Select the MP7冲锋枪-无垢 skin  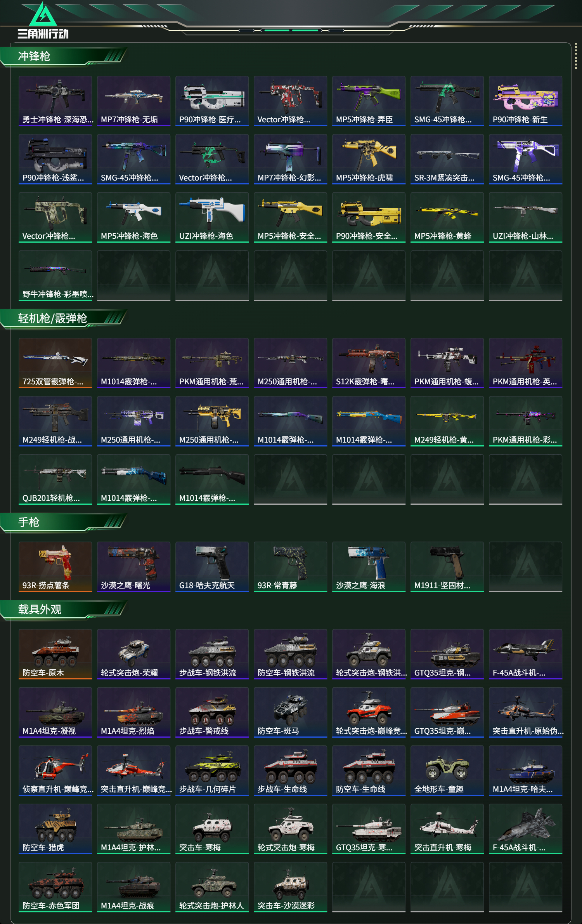point(133,101)
